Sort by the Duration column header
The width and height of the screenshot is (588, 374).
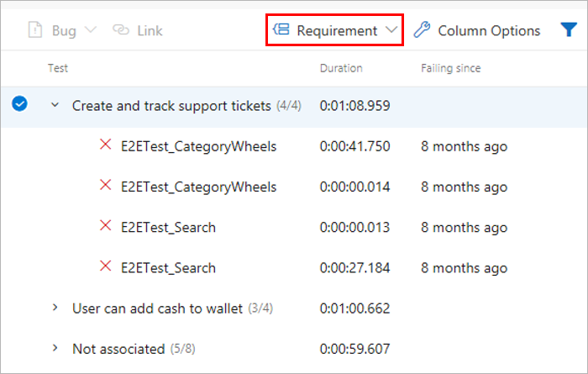point(341,68)
